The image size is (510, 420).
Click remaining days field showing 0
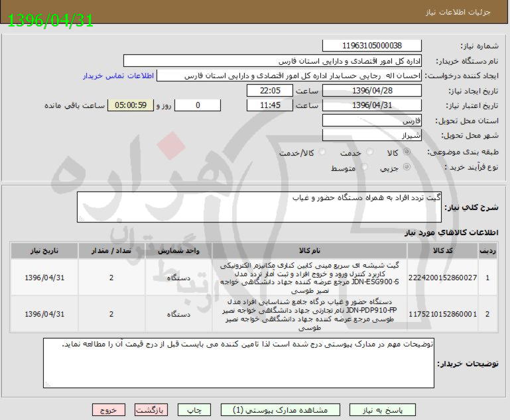coord(198,105)
